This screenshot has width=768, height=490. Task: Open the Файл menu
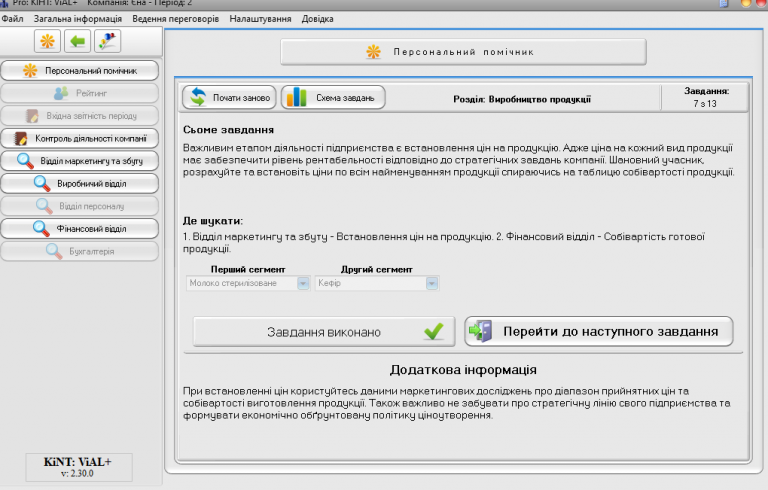pos(12,19)
